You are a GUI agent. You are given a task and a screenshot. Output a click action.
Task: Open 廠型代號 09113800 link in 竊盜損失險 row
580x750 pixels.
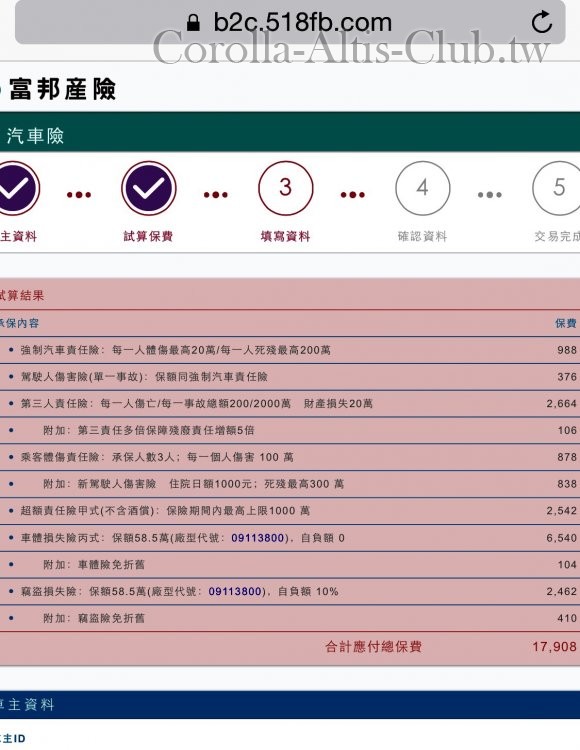[x=235, y=592]
